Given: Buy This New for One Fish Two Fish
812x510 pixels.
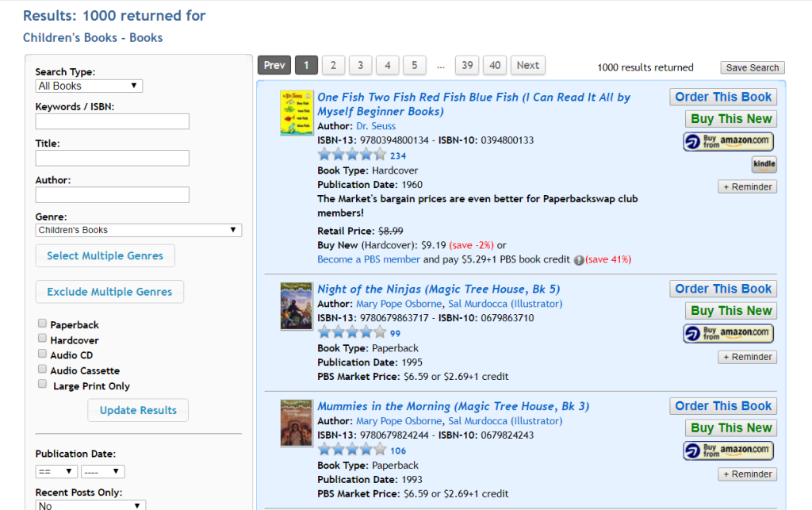Looking at the screenshot, I should [x=731, y=119].
